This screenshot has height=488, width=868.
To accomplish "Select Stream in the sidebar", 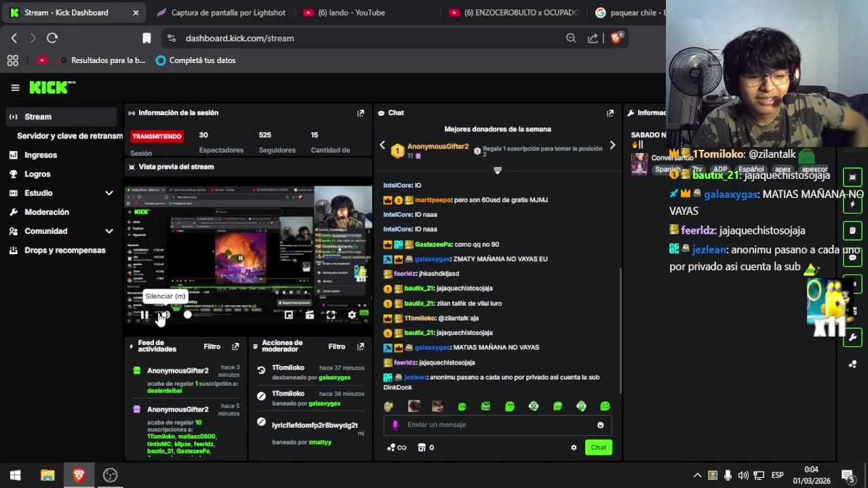I will (x=62, y=117).
